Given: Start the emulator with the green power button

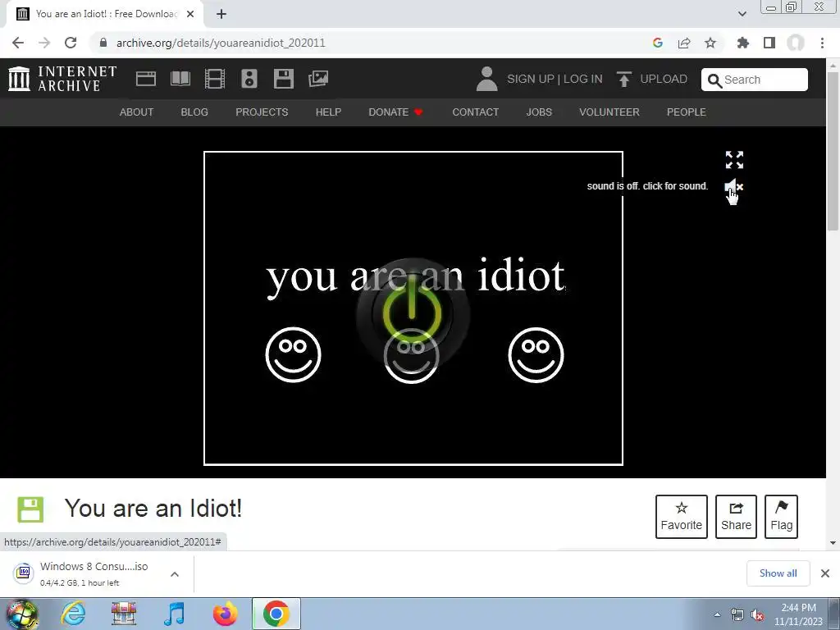Looking at the screenshot, I should click(413, 313).
